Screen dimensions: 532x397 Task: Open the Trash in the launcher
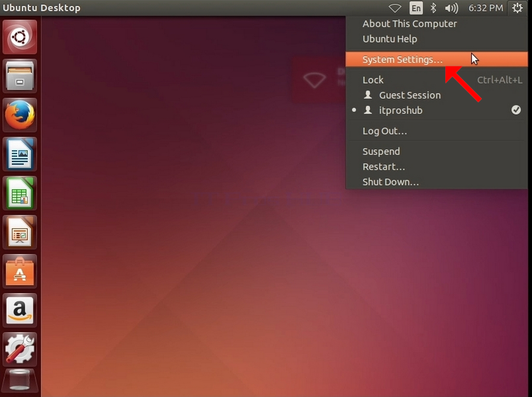(20, 380)
